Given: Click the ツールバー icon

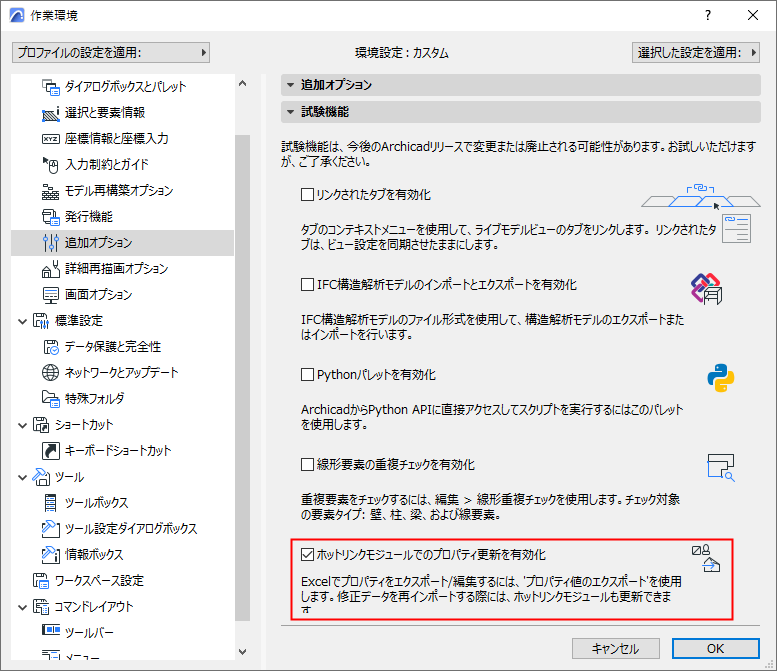Looking at the screenshot, I should pyautogui.click(x=51, y=630).
